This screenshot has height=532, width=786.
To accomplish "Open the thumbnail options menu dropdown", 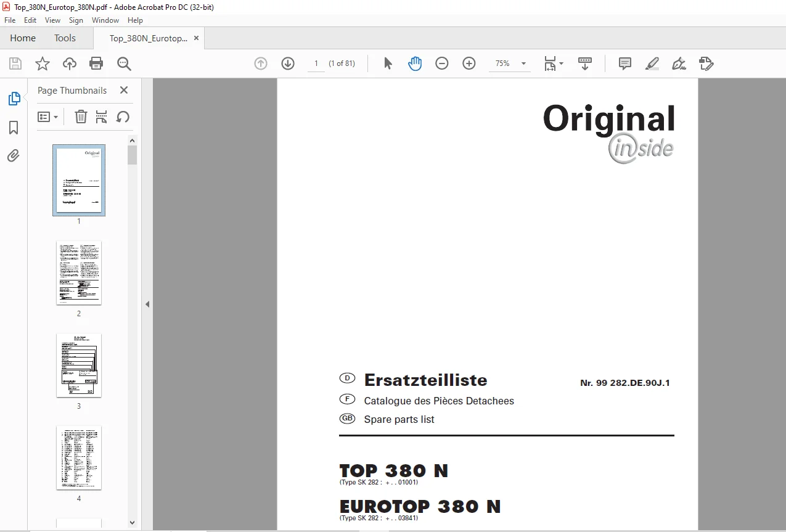I will click(47, 117).
